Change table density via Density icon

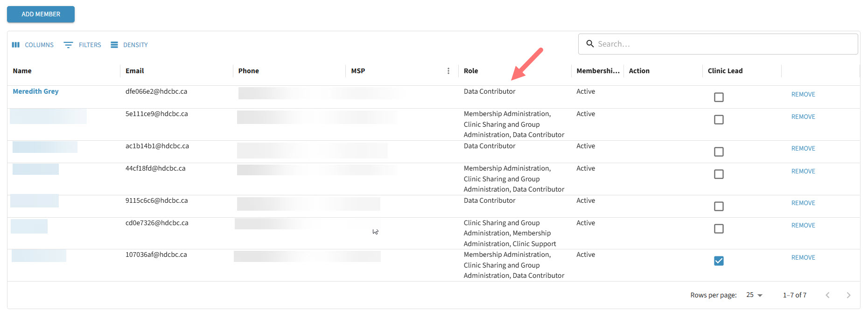[x=114, y=45]
